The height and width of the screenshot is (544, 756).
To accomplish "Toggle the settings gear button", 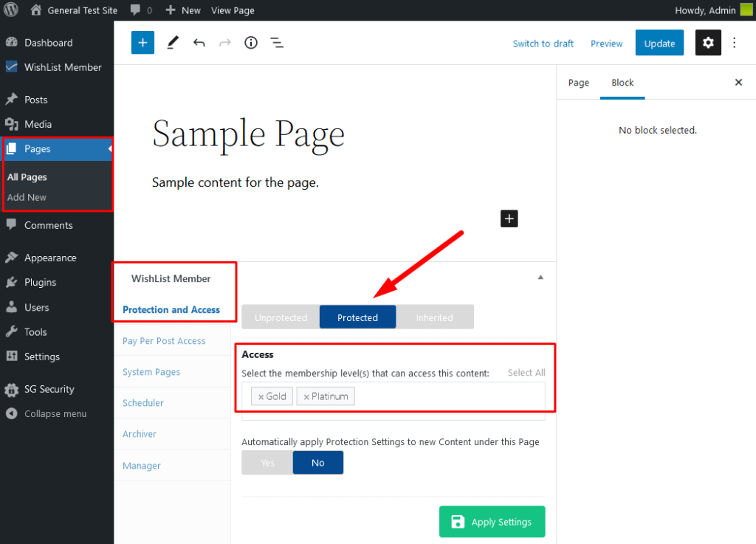I will pyautogui.click(x=708, y=43).
